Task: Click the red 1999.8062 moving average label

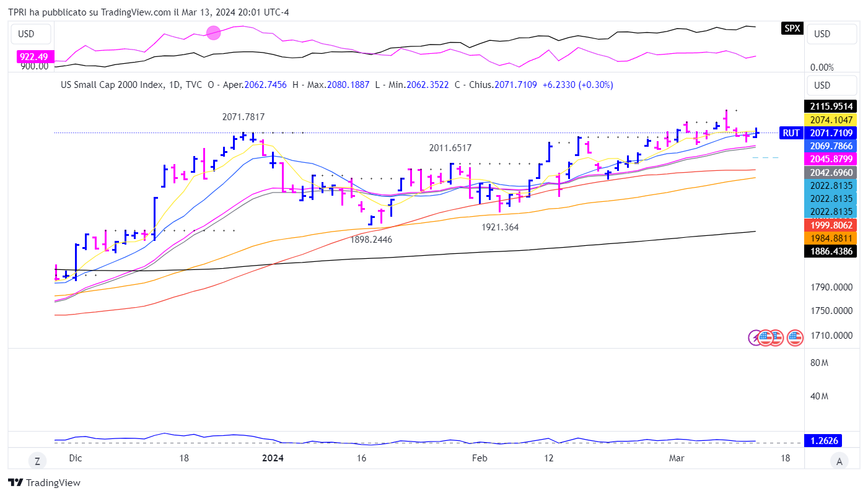Action: pos(830,225)
